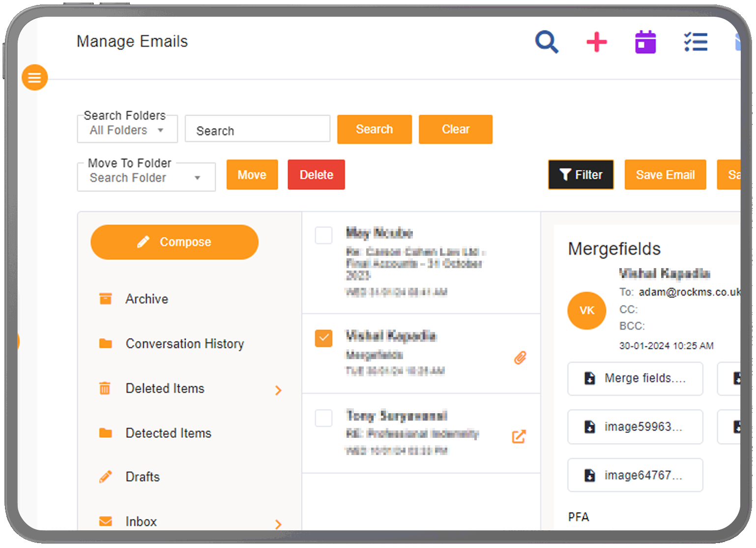756x548 pixels.
Task: Open the Conversation History folder
Action: pyautogui.click(x=185, y=344)
